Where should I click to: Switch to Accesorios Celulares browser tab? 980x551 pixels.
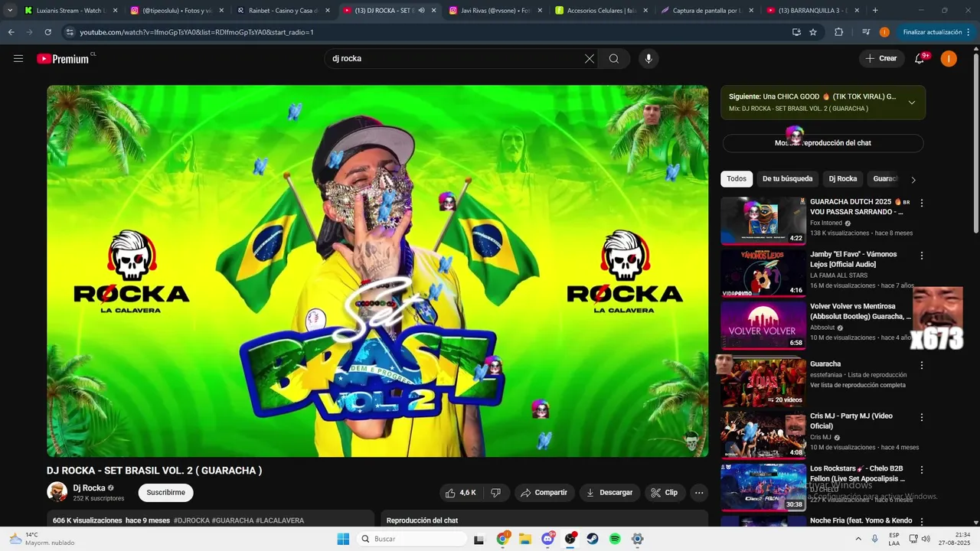[x=601, y=11]
